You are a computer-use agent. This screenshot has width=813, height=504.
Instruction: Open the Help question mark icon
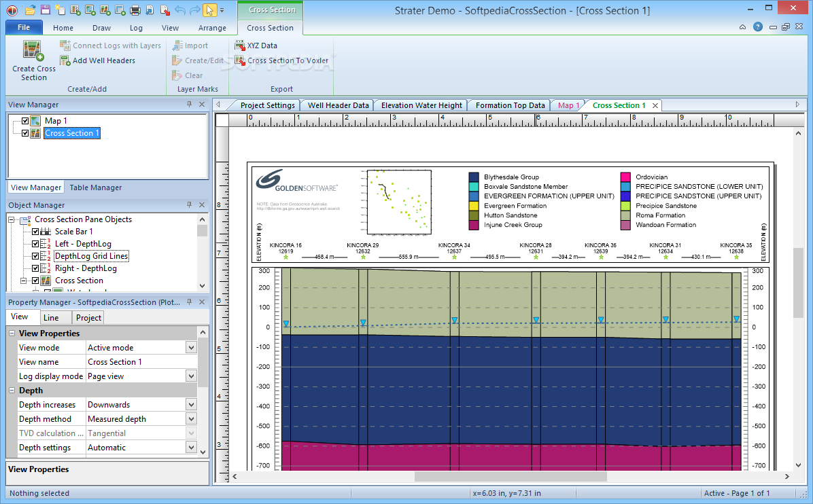coord(757,27)
